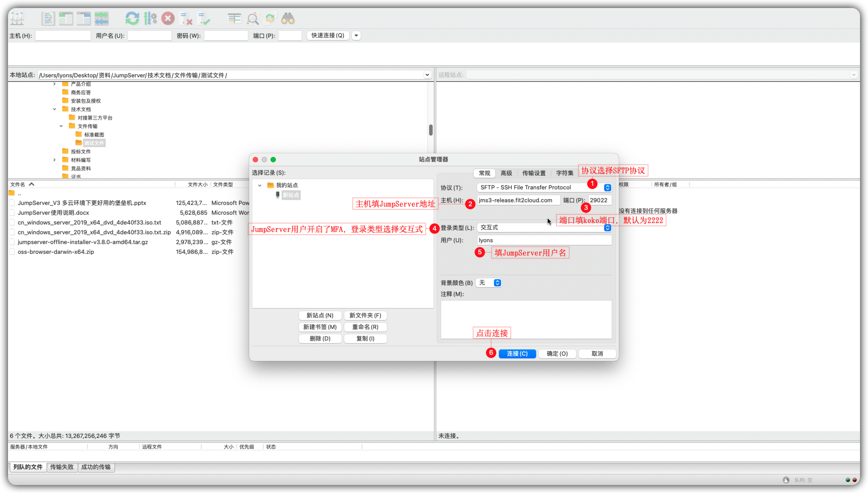Open the 列队的文件 queue tab
The height and width of the screenshot is (493, 868).
click(x=28, y=467)
